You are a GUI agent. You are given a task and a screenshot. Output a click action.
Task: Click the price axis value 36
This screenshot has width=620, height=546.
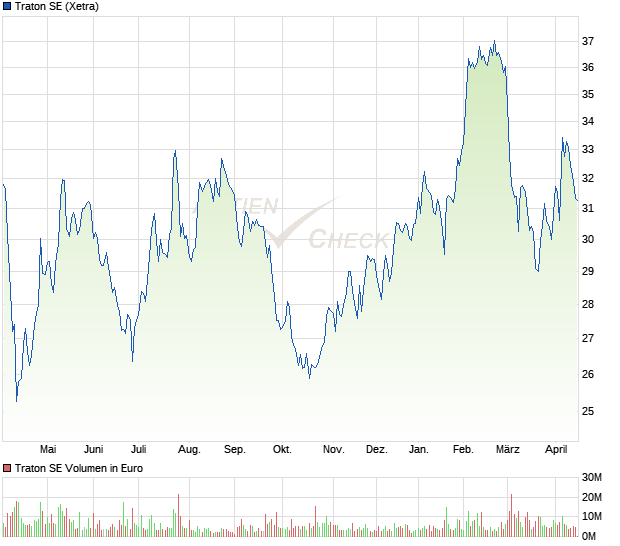tap(588, 68)
